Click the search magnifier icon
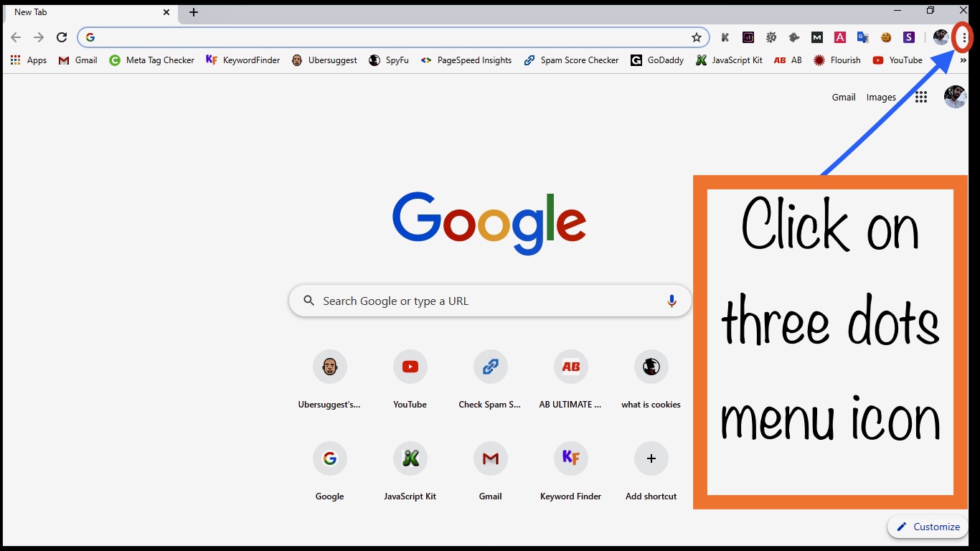980x551 pixels. pyautogui.click(x=309, y=301)
